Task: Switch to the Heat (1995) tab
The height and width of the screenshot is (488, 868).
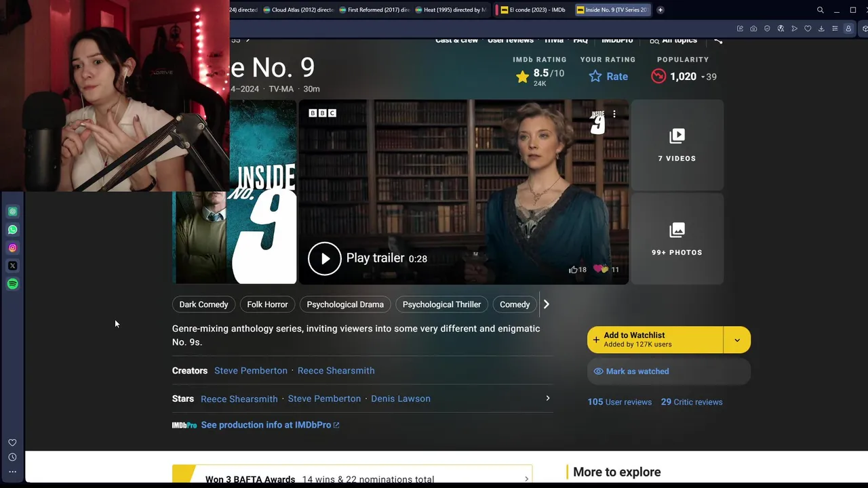Action: click(450, 9)
